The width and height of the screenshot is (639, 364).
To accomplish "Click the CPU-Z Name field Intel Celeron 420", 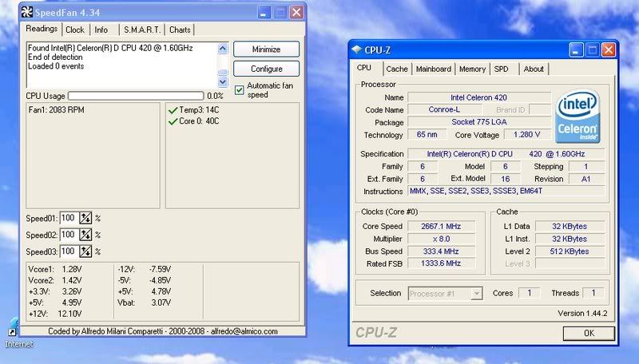I will click(479, 97).
